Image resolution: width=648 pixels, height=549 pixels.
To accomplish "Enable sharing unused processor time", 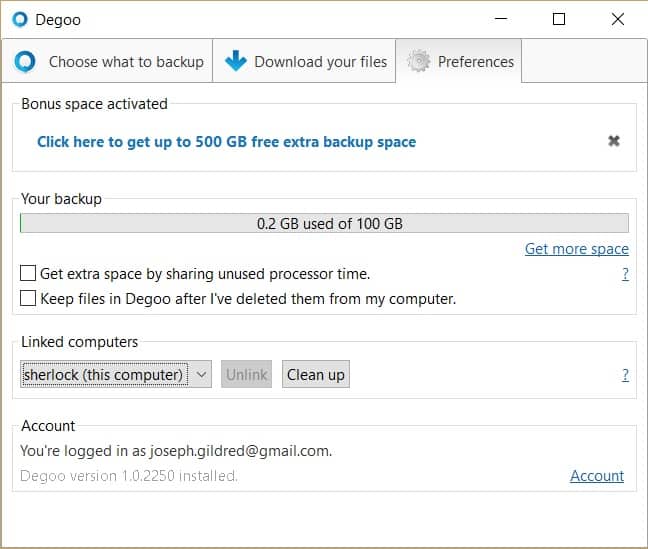I will pos(28,273).
